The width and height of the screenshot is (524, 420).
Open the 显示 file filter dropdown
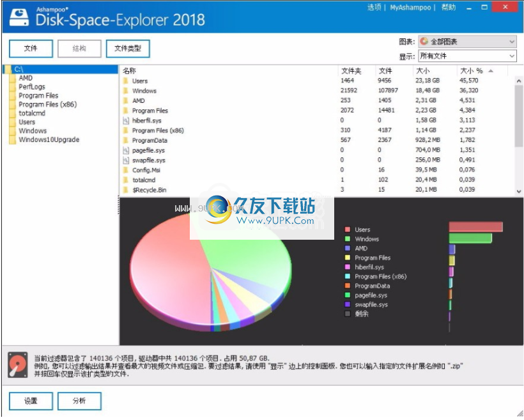(467, 56)
